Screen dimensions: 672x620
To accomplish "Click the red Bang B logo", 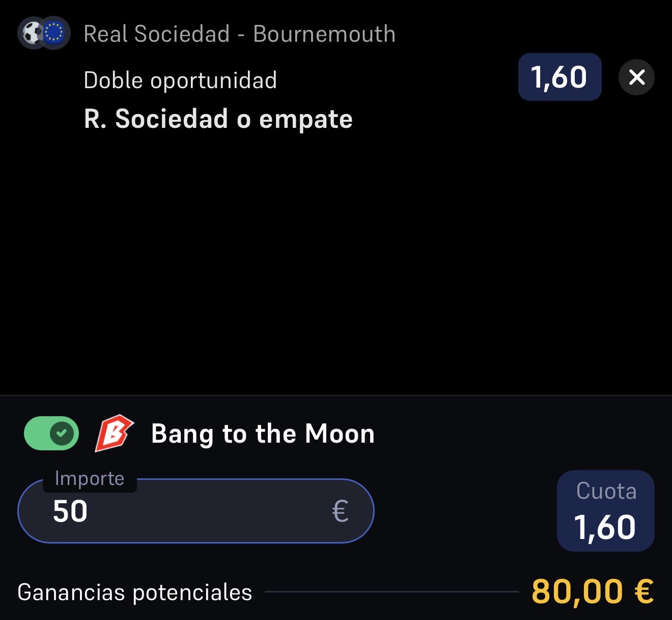I will [x=114, y=434].
